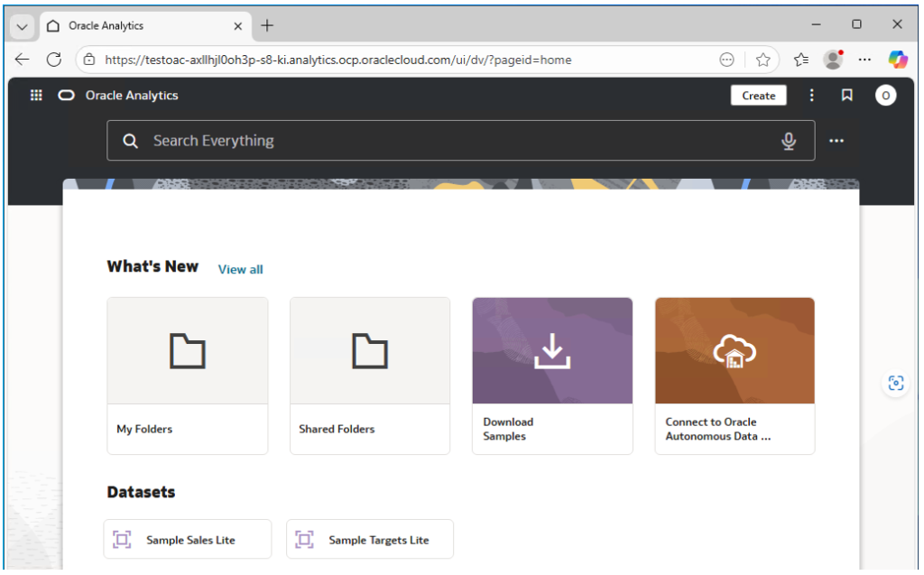Click into the Search Everything field
Viewport: 924px width, 575px height.
click(451, 141)
